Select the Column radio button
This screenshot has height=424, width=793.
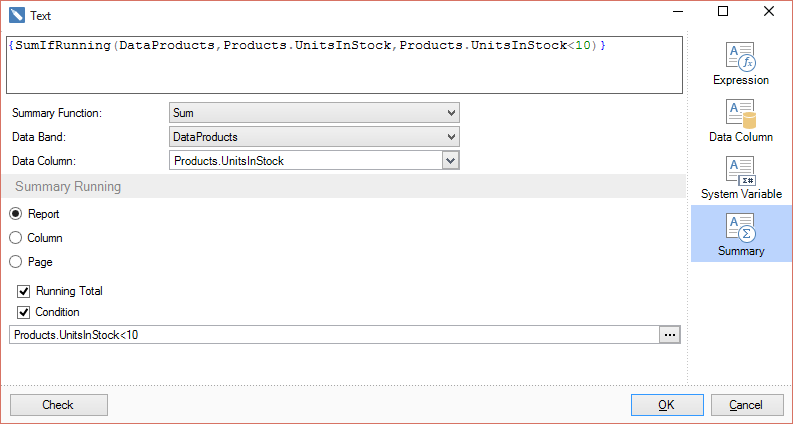point(16,238)
